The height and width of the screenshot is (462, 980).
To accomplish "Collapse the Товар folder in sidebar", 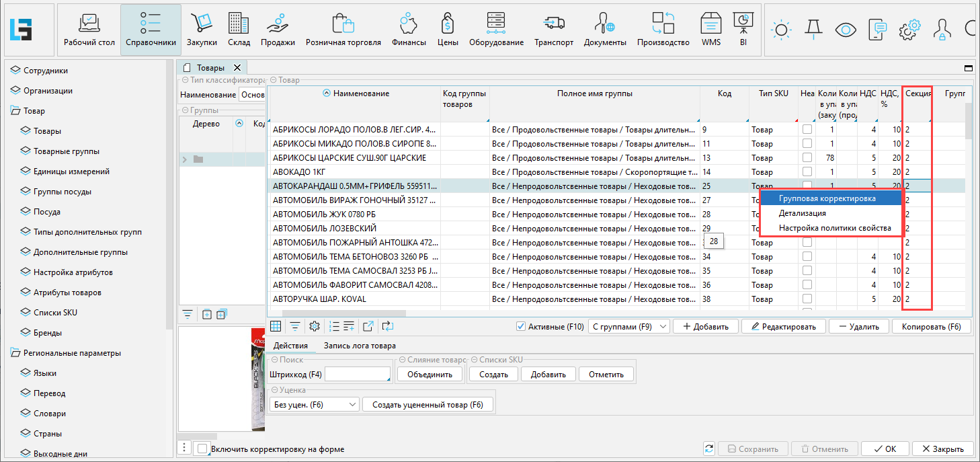I will coord(15,111).
